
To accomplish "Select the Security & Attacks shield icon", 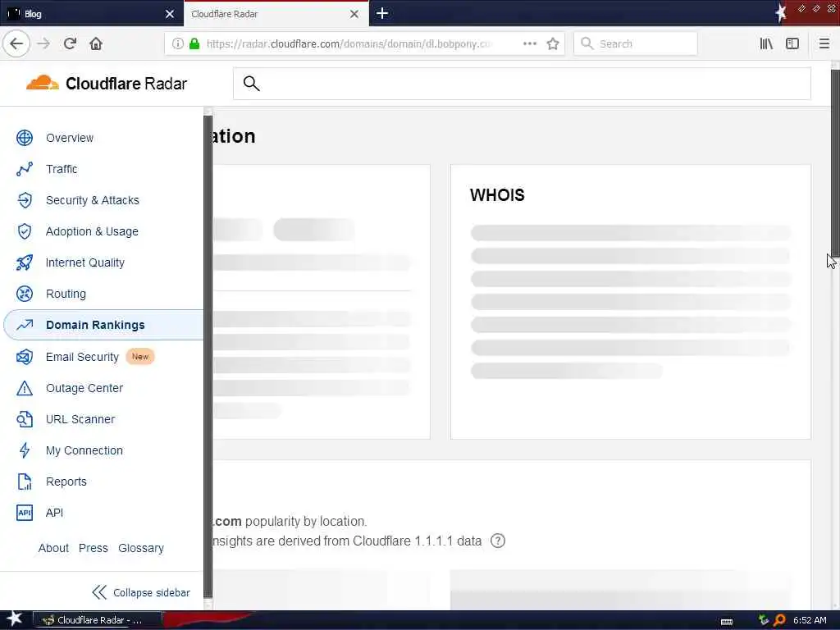I will (x=25, y=200).
